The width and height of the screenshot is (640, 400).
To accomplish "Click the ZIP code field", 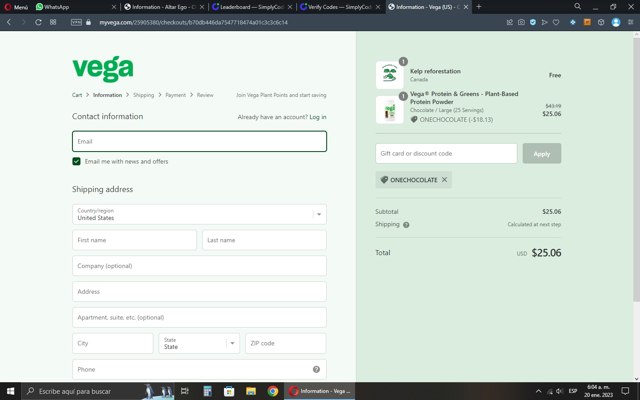I will click(x=286, y=343).
